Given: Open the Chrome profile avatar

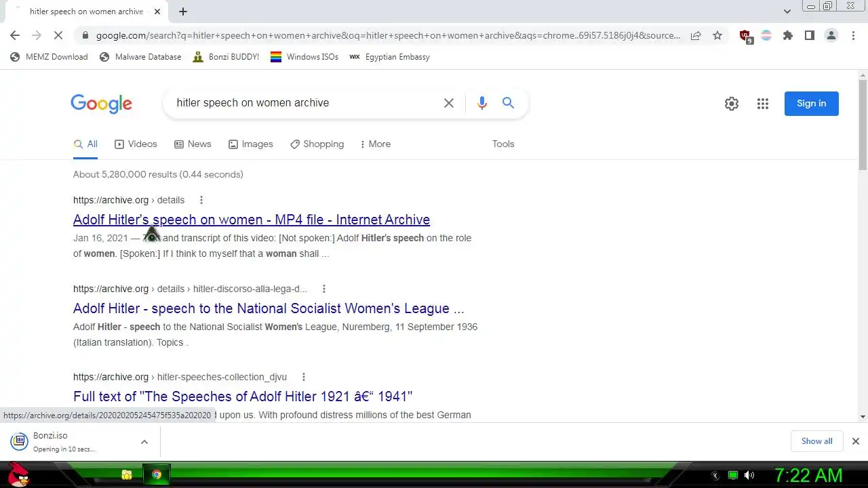Looking at the screenshot, I should coord(831,35).
